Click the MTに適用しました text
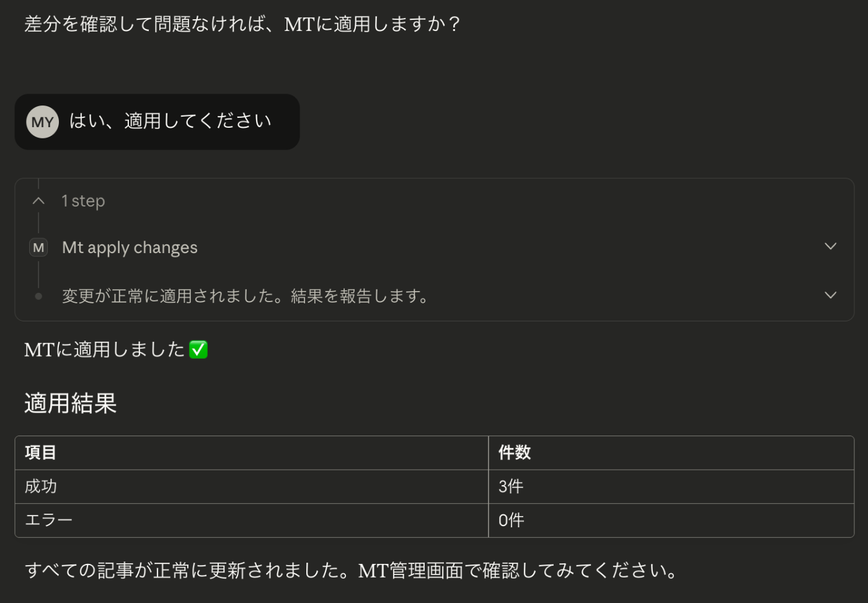Viewport: 868px width, 603px height. (104, 350)
